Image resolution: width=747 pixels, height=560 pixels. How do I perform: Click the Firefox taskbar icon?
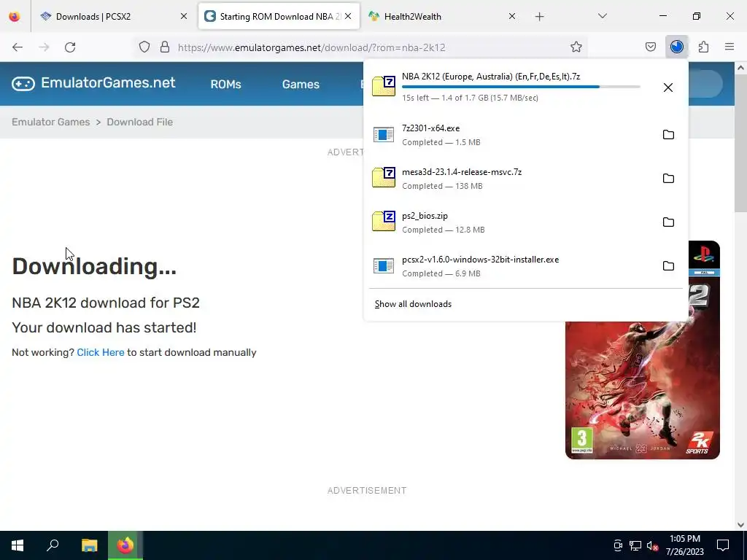coord(125,545)
